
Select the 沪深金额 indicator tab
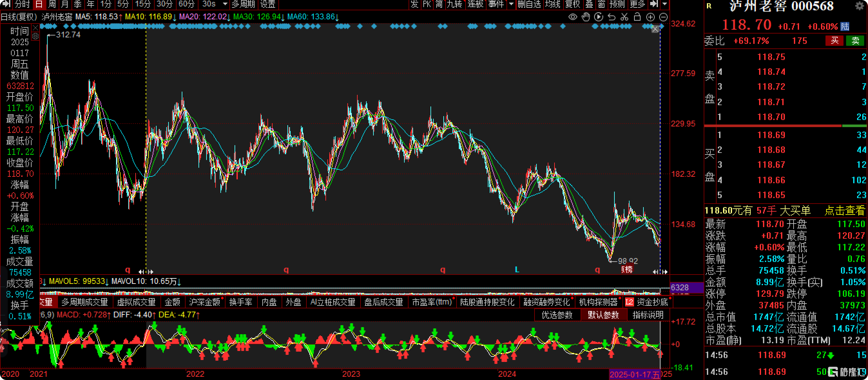[205, 302]
